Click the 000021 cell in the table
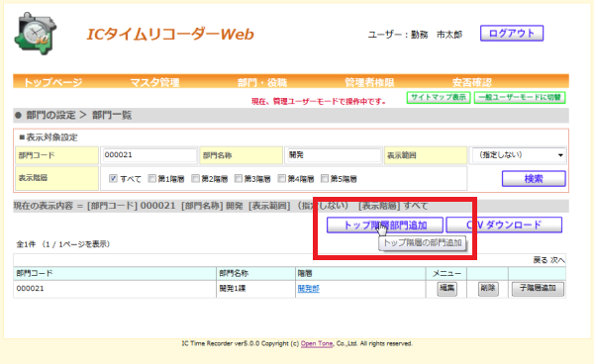The height and width of the screenshot is (364, 594). [115, 289]
